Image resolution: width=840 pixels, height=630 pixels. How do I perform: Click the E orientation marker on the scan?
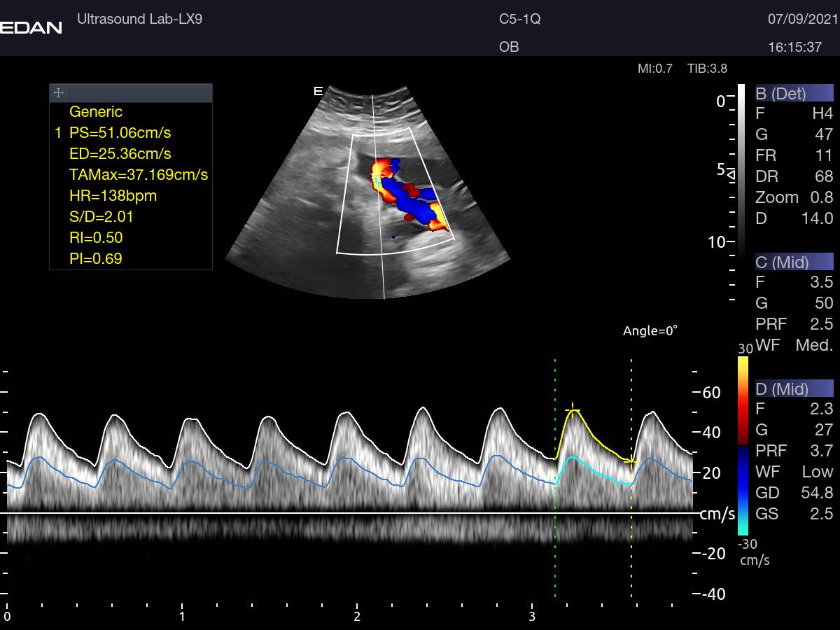(318, 91)
